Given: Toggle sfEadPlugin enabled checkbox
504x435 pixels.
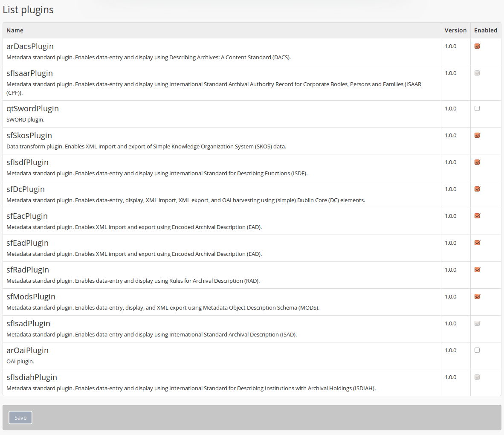Looking at the screenshot, I should (x=477, y=243).
